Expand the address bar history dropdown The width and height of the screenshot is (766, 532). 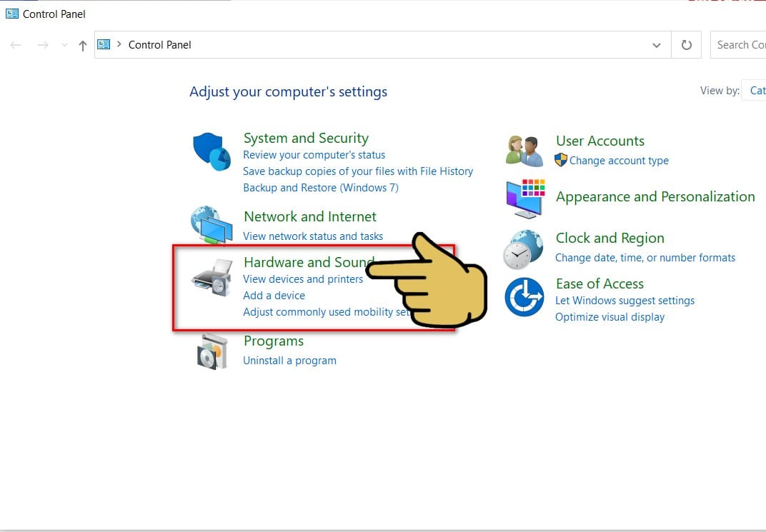pyautogui.click(x=657, y=45)
